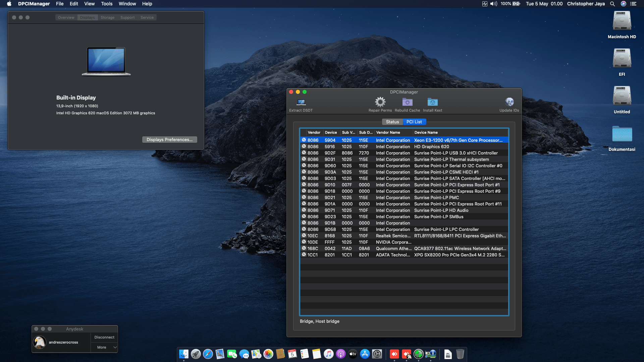
Task: Switch to Support tab in About window
Action: click(x=127, y=17)
